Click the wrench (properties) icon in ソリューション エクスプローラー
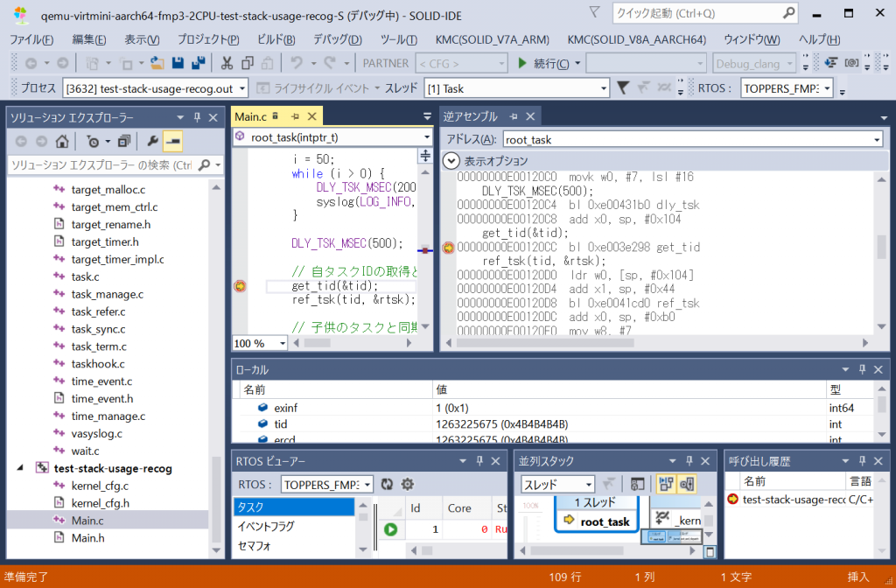Screen dimensions: 896x588 [x=153, y=141]
